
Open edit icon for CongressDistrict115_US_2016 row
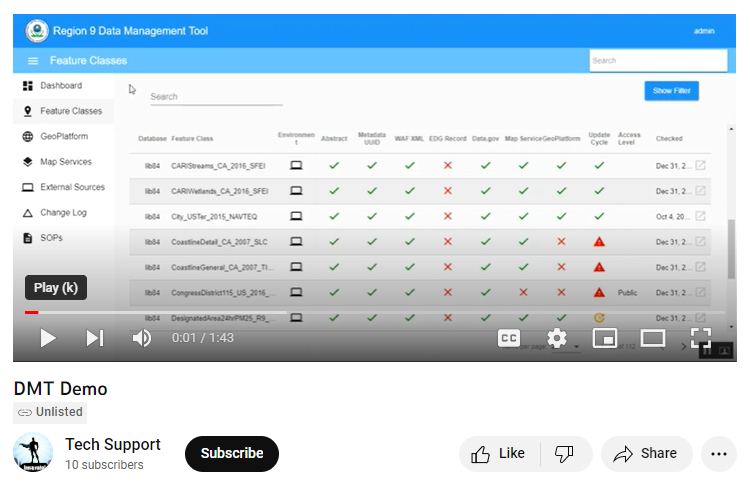tap(700, 292)
